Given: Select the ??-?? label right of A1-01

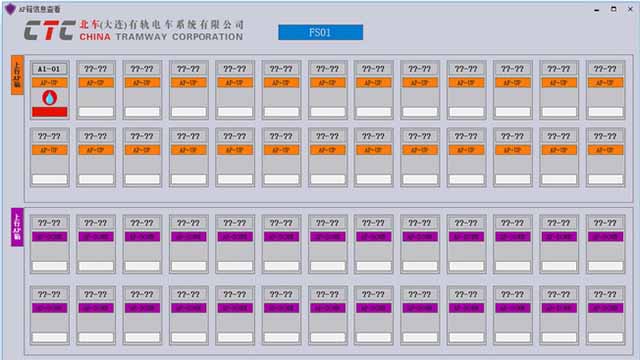Looking at the screenshot, I should tap(96, 69).
